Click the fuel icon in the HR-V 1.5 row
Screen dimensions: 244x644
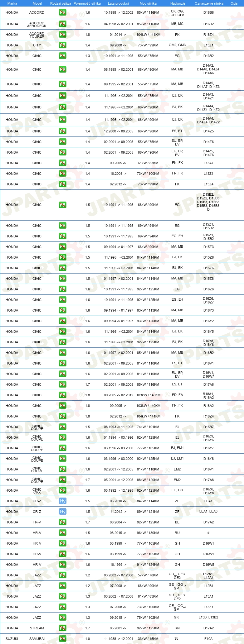click(62, 533)
